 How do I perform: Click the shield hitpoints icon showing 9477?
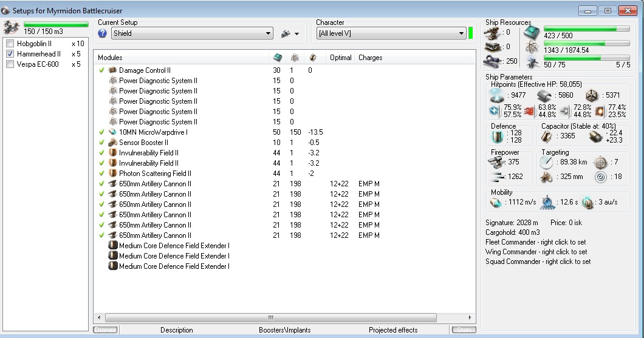(x=497, y=95)
